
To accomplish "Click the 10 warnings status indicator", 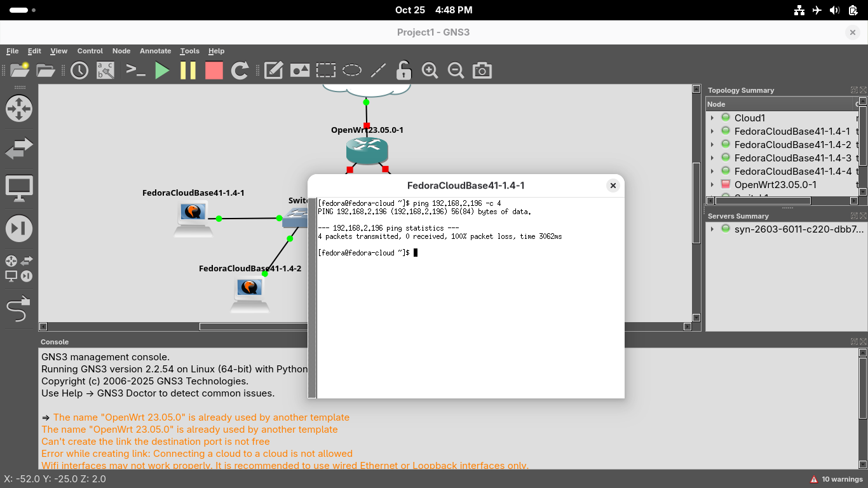I will pos(836,479).
